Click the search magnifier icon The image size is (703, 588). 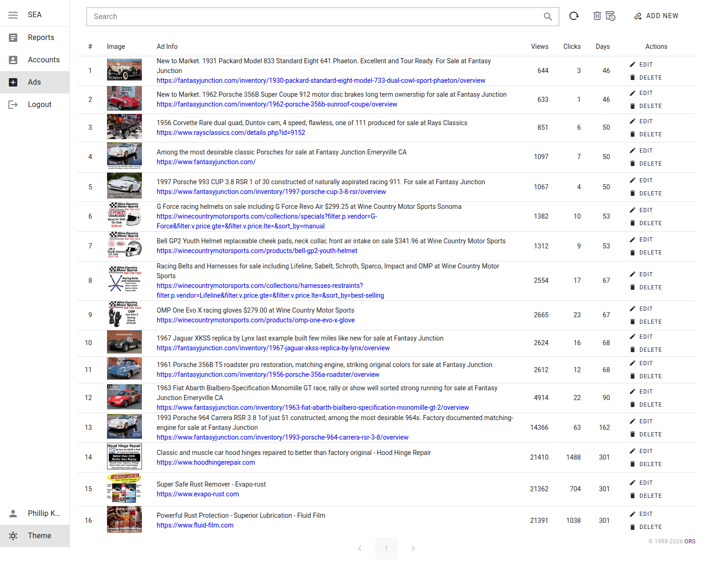point(548,16)
